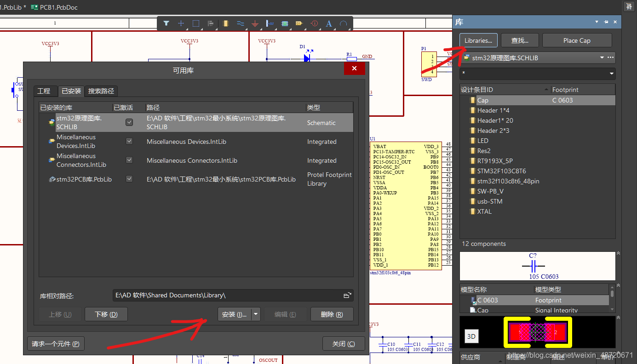Click the Place Cap button
The image size is (637, 364).
(x=577, y=40)
